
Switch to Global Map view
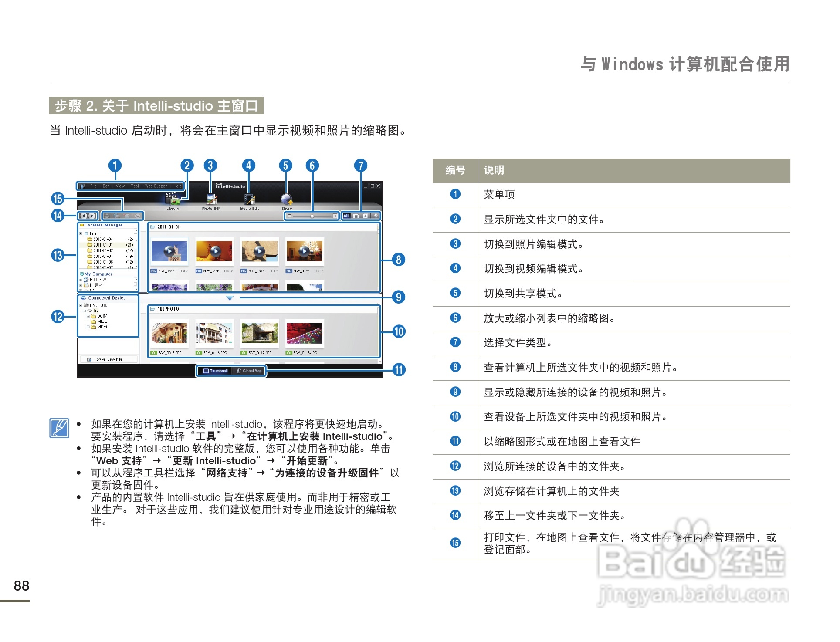(x=248, y=371)
